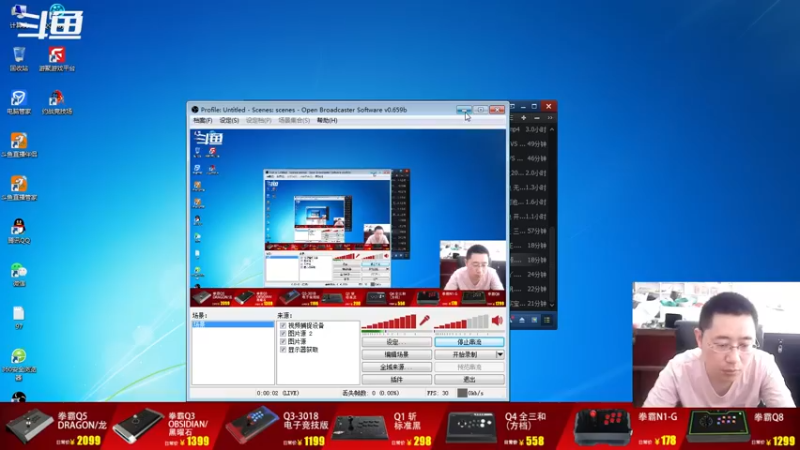Adjust the microphone volume bar in OBS
Viewport: 800px width, 450px height.
point(389,321)
